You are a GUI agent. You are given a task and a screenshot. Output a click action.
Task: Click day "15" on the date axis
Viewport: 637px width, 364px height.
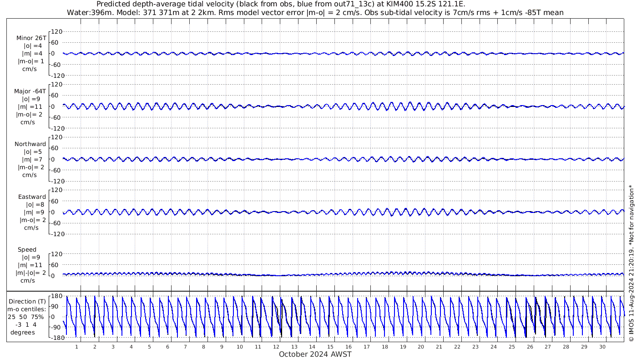[330, 347]
